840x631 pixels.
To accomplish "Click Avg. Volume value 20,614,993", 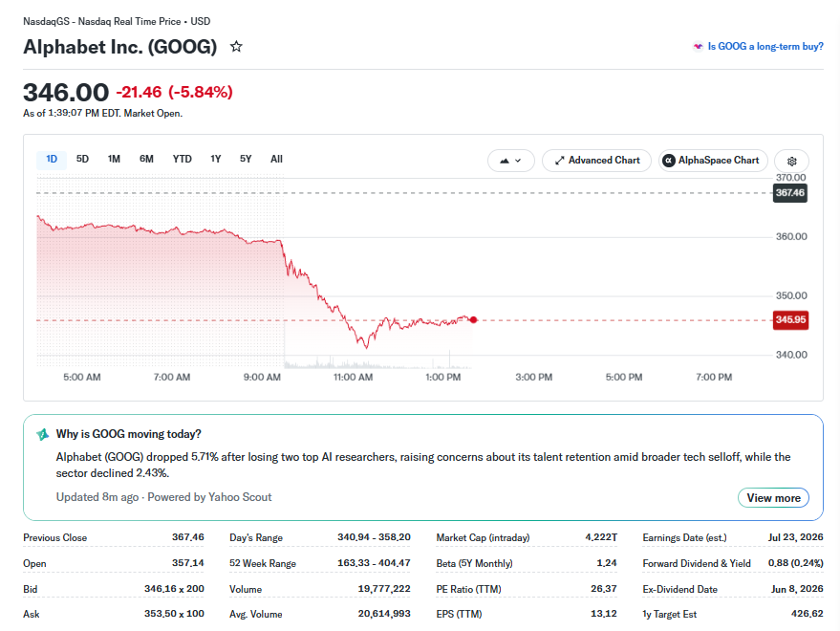I will click(384, 613).
